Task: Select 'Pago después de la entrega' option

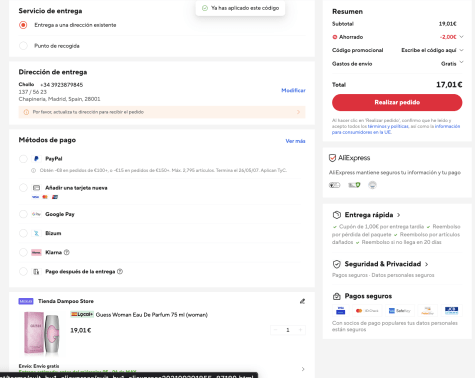Action: [x=23, y=271]
